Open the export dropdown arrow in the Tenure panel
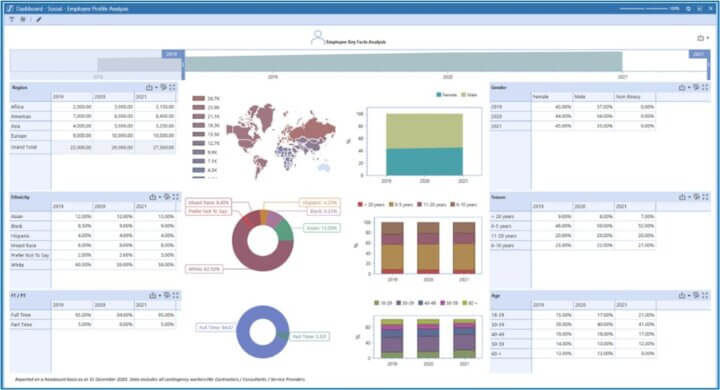The height and width of the screenshot is (390, 720). 689,198
